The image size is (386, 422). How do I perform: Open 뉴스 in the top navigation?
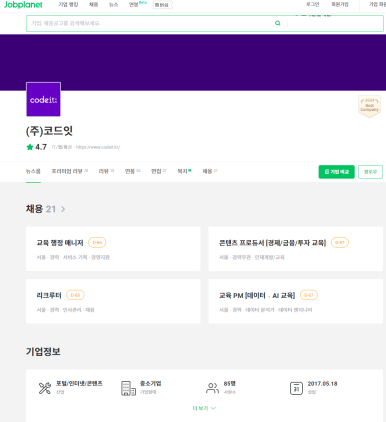[113, 5]
